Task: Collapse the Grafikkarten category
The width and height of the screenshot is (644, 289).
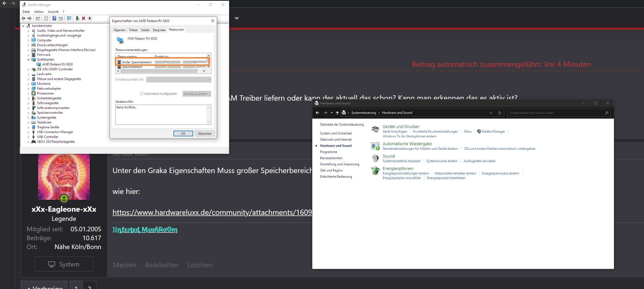Action: (28, 60)
